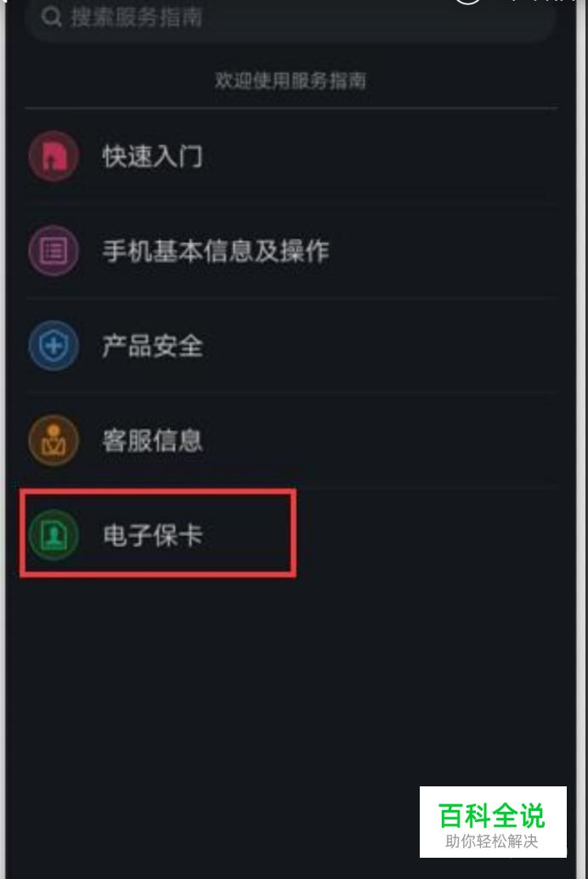Click the 百科全说 watermark logo
Image resolution: width=588 pixels, height=879 pixels.
tap(492, 815)
